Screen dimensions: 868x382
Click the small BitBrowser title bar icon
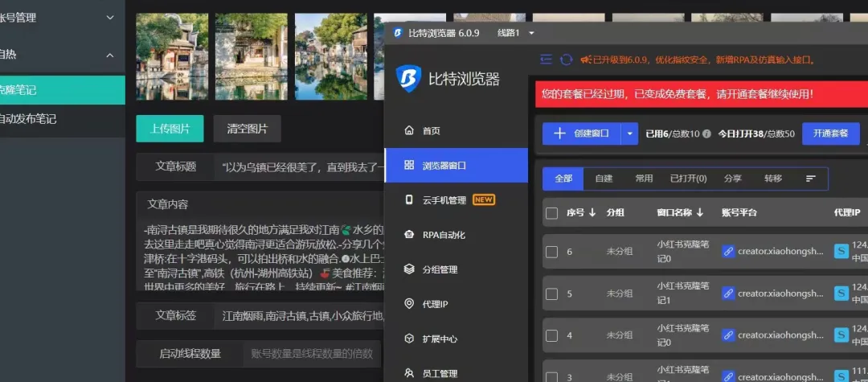click(x=398, y=33)
